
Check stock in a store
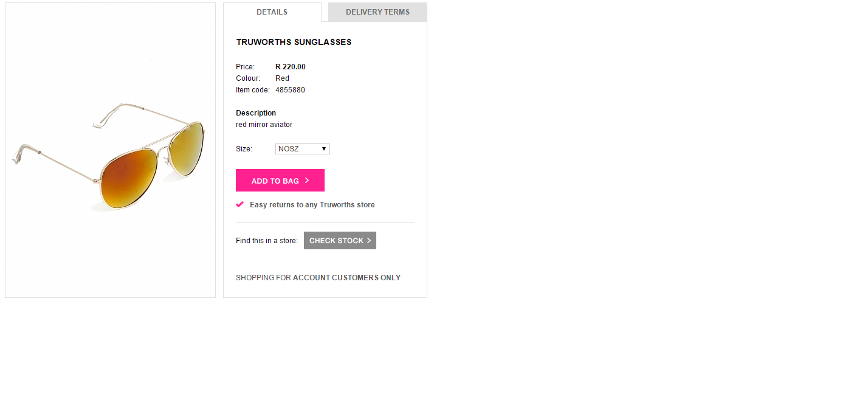[x=340, y=241]
